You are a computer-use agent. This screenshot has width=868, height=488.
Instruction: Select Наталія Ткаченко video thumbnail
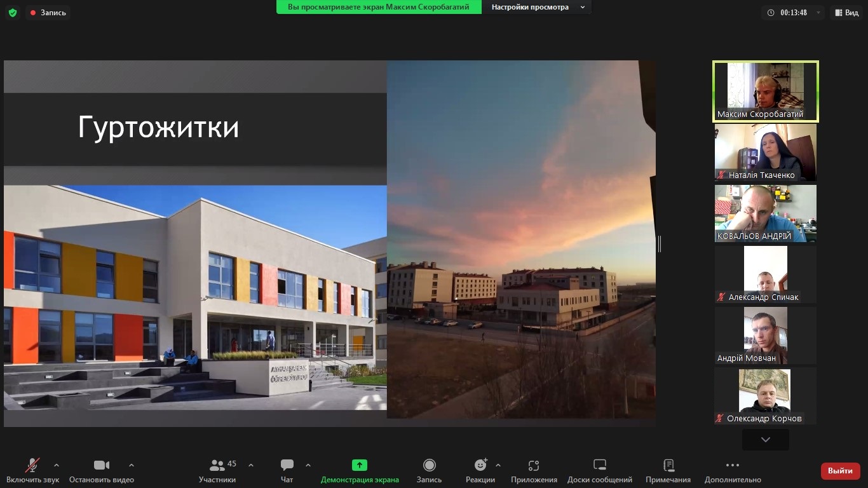click(x=765, y=152)
